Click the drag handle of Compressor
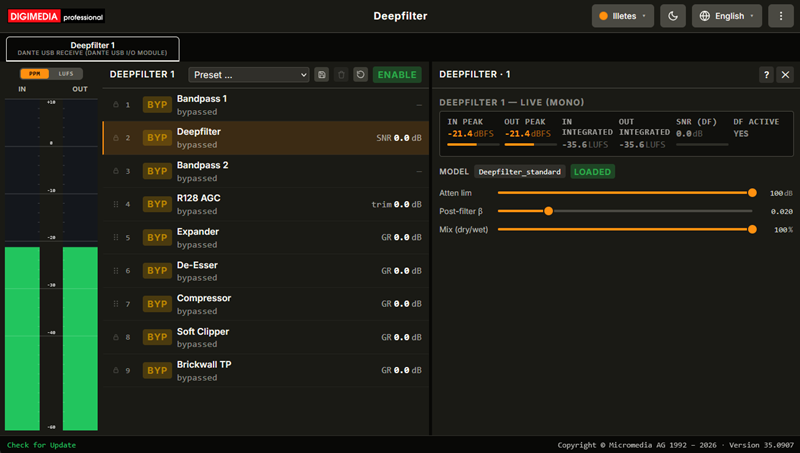 [116, 304]
